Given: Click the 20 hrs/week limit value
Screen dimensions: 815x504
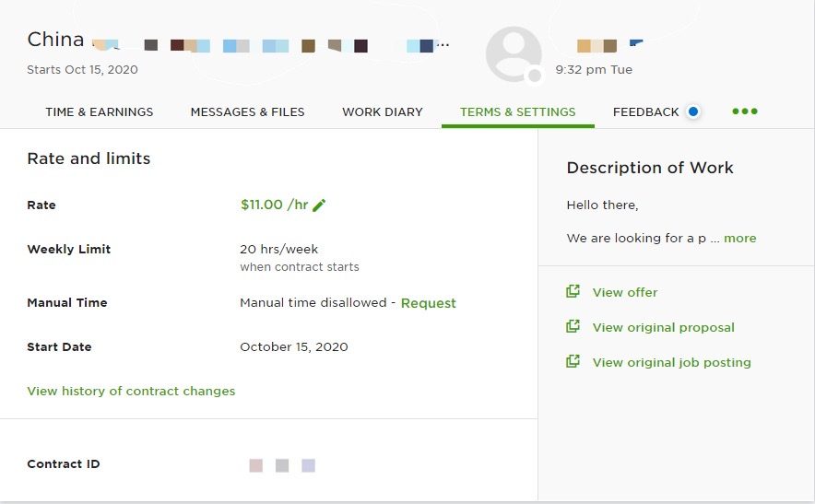Looking at the screenshot, I should 279,249.
